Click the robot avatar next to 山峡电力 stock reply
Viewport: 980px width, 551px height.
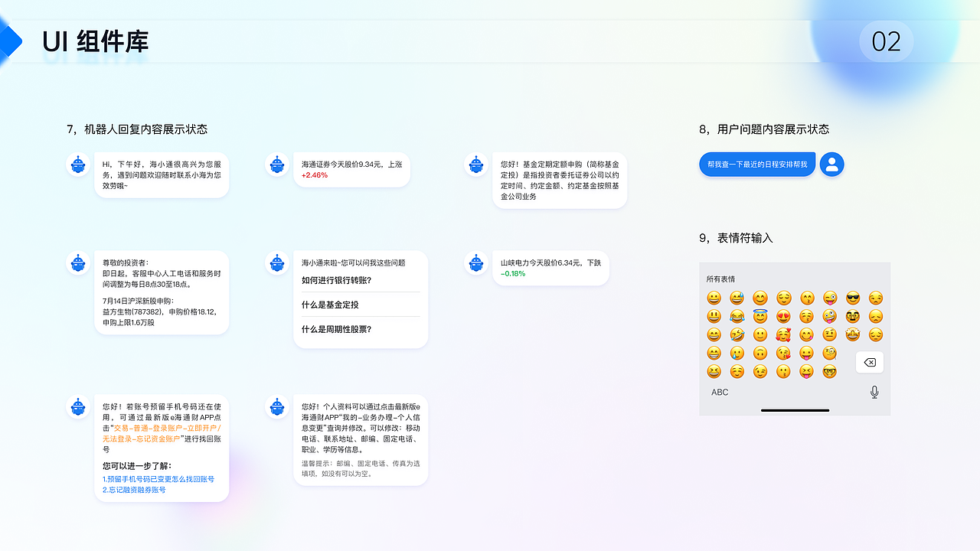[x=475, y=263]
